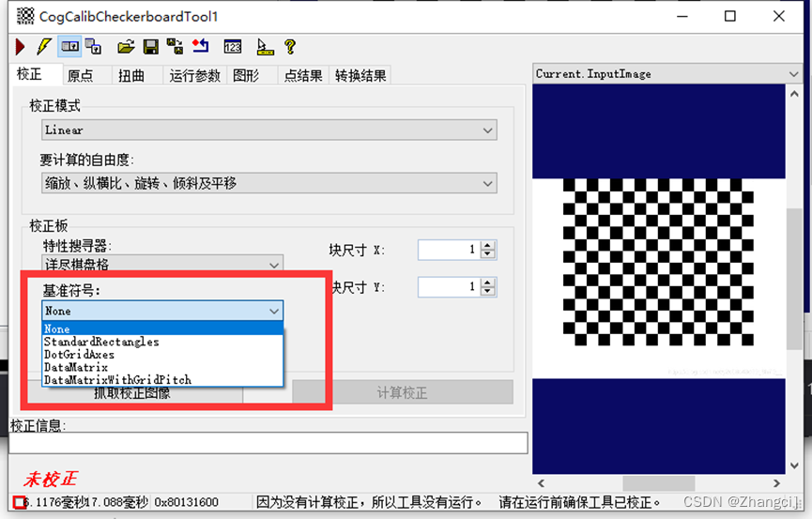
Task: Click the 0x80131600 error code text
Action: 187,502
